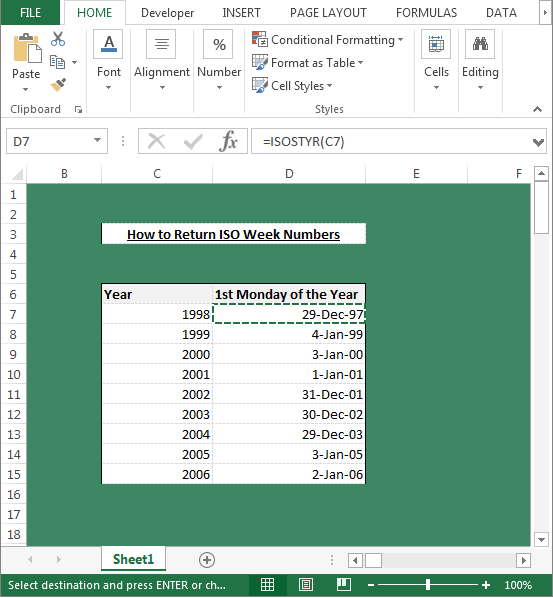This screenshot has height=598, width=553.
Task: Expand the formula bar chevron
Action: coord(538,143)
